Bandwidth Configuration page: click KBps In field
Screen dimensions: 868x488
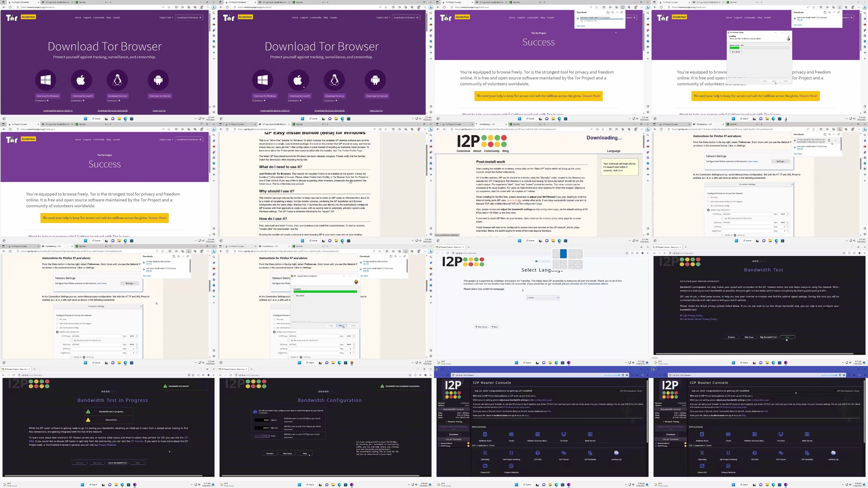click(262, 420)
